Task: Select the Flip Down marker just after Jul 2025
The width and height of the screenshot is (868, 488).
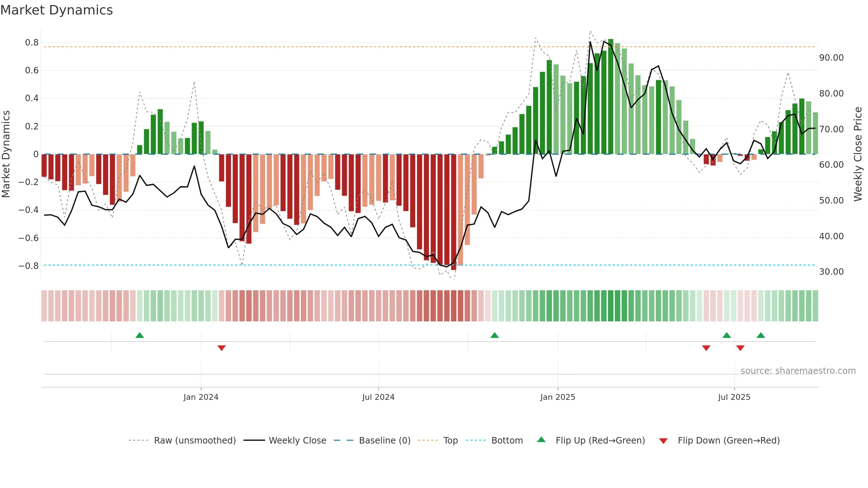Action: coord(740,348)
